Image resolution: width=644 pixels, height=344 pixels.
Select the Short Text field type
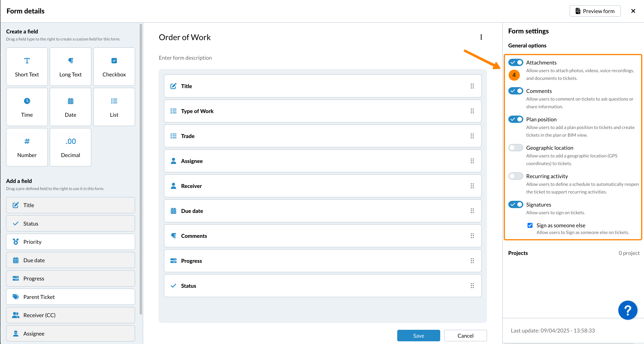(27, 66)
